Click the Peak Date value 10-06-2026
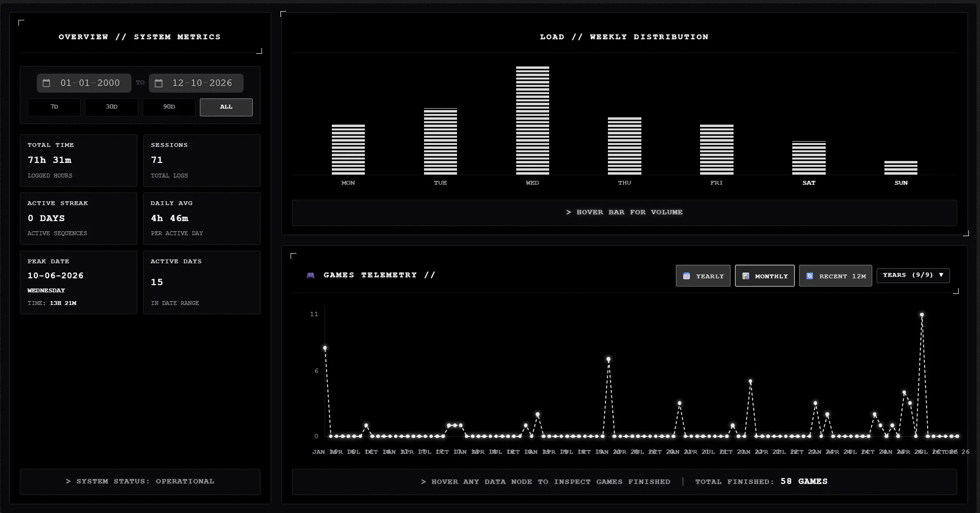Screen dimensions: 980x513 click(x=56, y=275)
